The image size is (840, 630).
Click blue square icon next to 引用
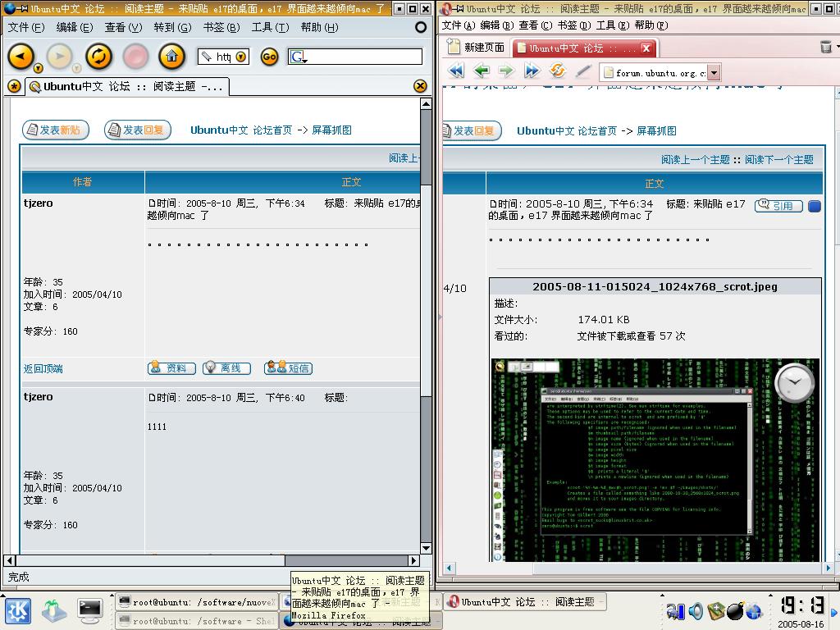tap(815, 206)
